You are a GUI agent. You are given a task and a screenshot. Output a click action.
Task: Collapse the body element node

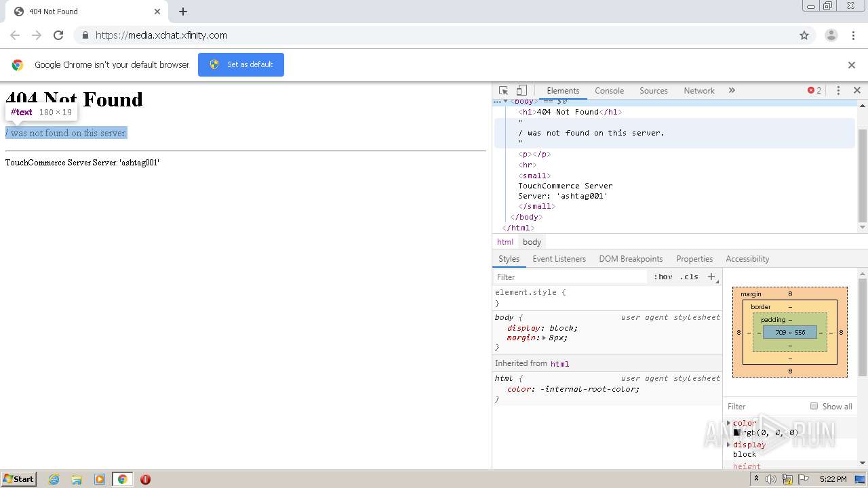pyautogui.click(x=506, y=102)
